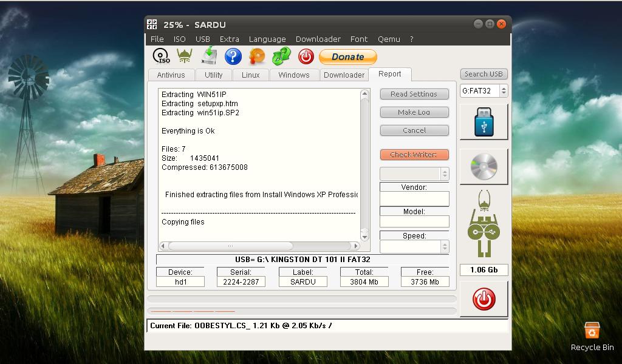Select the Report tab
Screen dimensions: 622x364
tap(389, 74)
